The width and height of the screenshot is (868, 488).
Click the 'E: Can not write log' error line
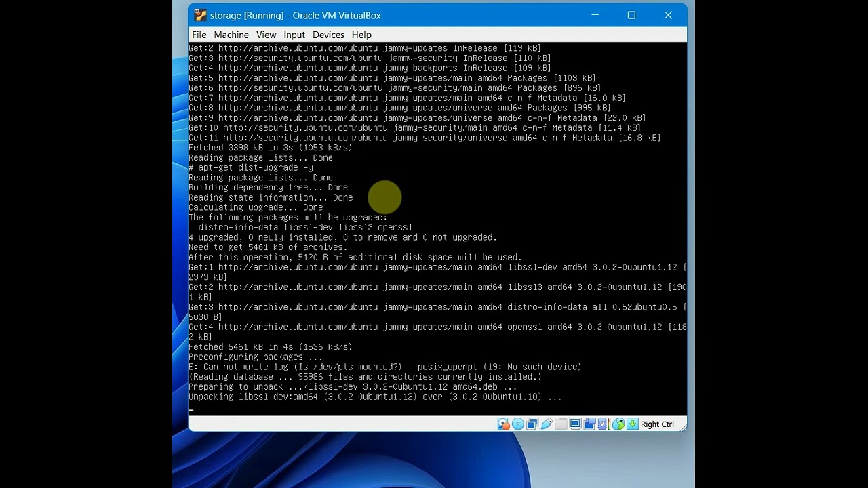[385, 367]
